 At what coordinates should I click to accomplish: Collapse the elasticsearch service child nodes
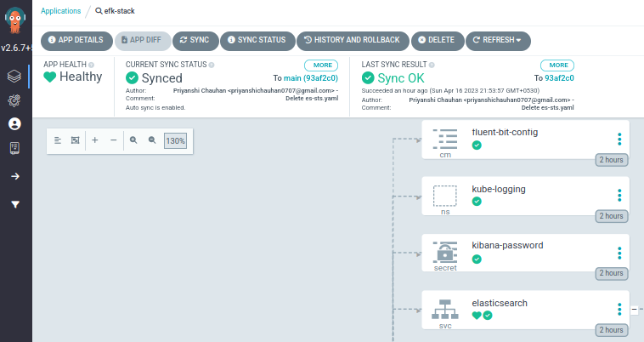[634, 309]
